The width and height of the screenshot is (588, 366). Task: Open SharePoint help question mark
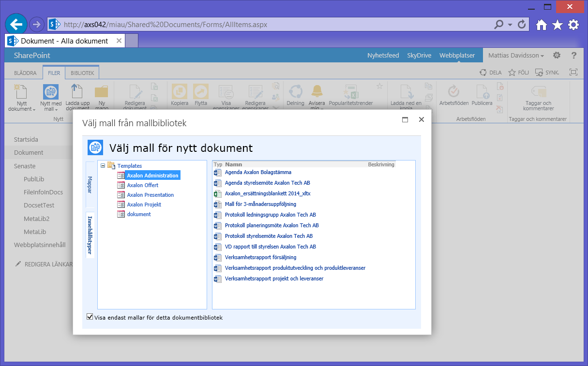tap(574, 55)
